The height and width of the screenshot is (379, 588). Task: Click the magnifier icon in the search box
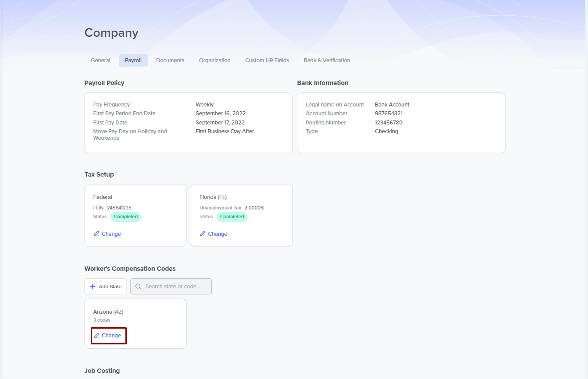(x=138, y=287)
